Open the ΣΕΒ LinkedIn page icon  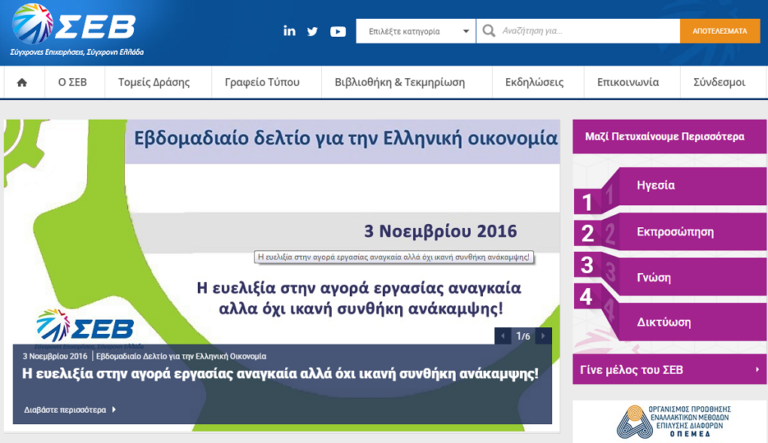point(289,31)
